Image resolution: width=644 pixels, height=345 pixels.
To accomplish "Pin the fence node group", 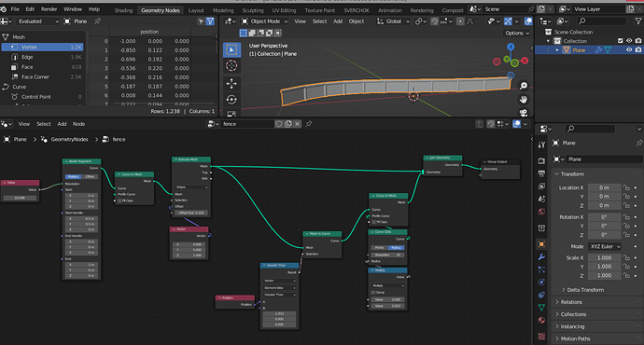I will pos(309,123).
